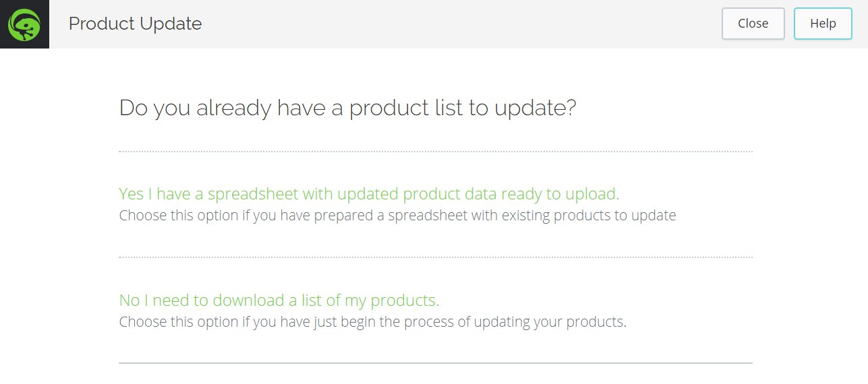Click description about prepared spreadsheet with existing products
This screenshot has height=384, width=868.
click(x=397, y=216)
